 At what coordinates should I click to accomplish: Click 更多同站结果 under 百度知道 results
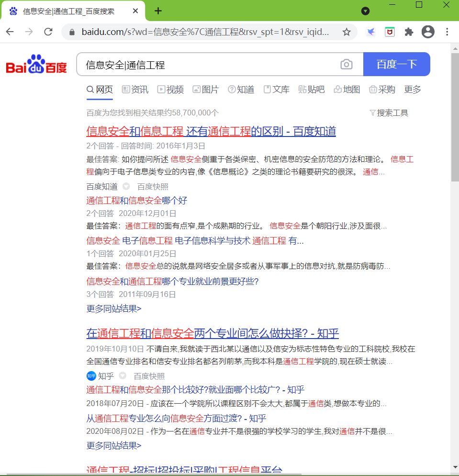click(x=114, y=309)
